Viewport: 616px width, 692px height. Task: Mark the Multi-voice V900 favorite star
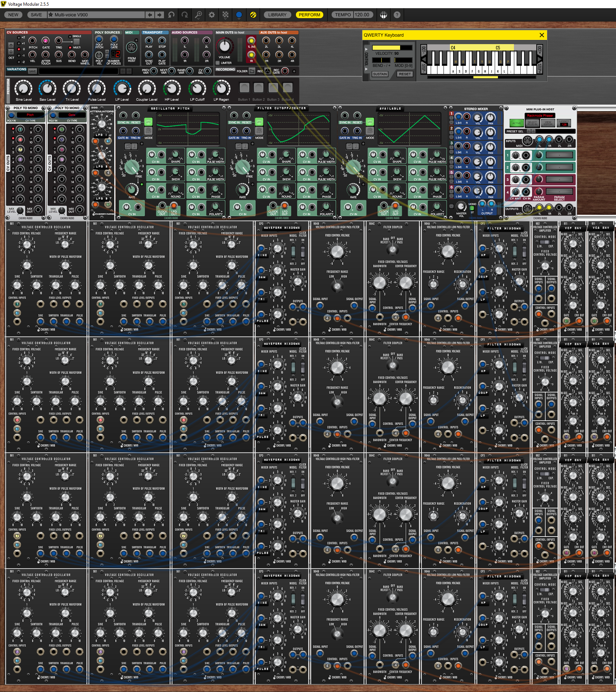click(x=51, y=15)
